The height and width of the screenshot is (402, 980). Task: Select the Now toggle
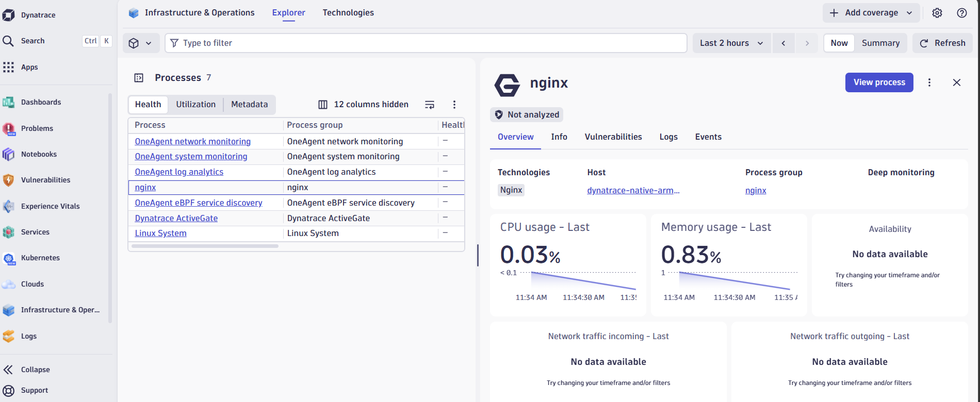(x=839, y=43)
